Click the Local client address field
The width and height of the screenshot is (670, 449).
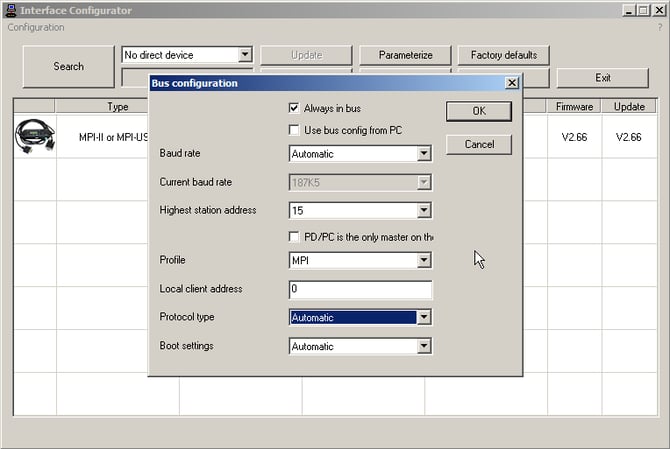pyautogui.click(x=360, y=290)
